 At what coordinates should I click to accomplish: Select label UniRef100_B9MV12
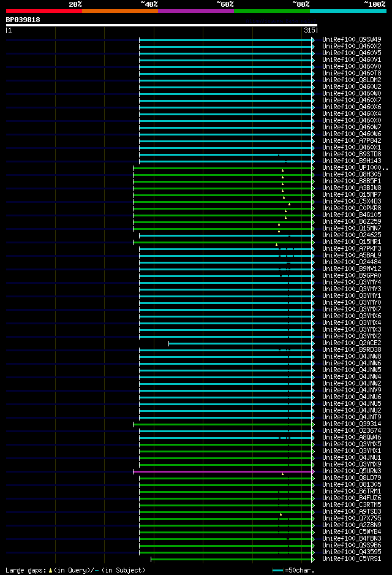click(x=352, y=268)
